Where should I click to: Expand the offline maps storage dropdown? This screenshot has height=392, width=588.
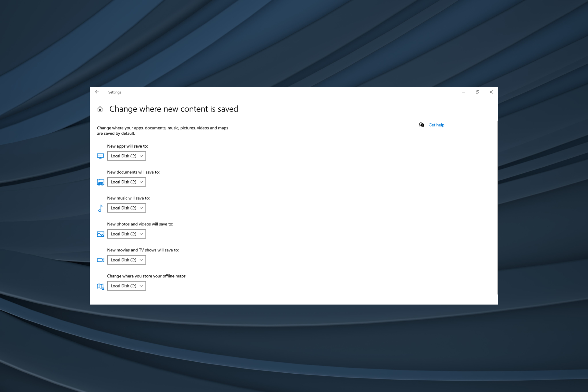[126, 286]
